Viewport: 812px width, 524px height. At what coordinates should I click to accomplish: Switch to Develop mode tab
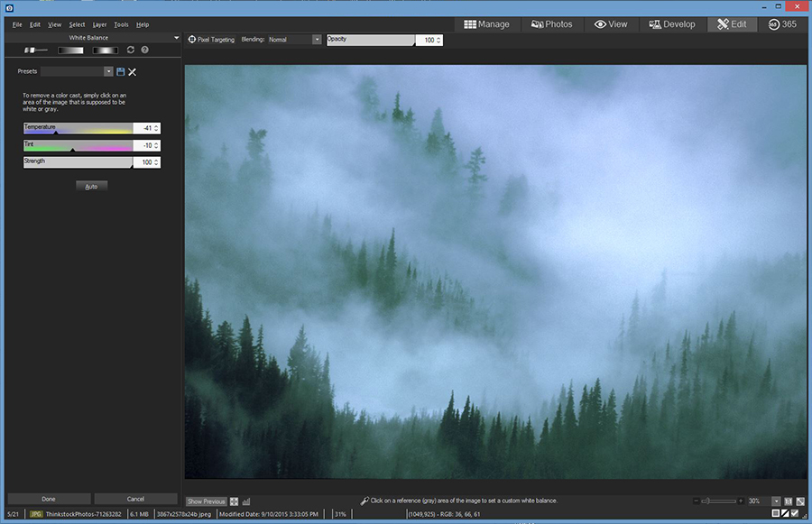coord(671,24)
